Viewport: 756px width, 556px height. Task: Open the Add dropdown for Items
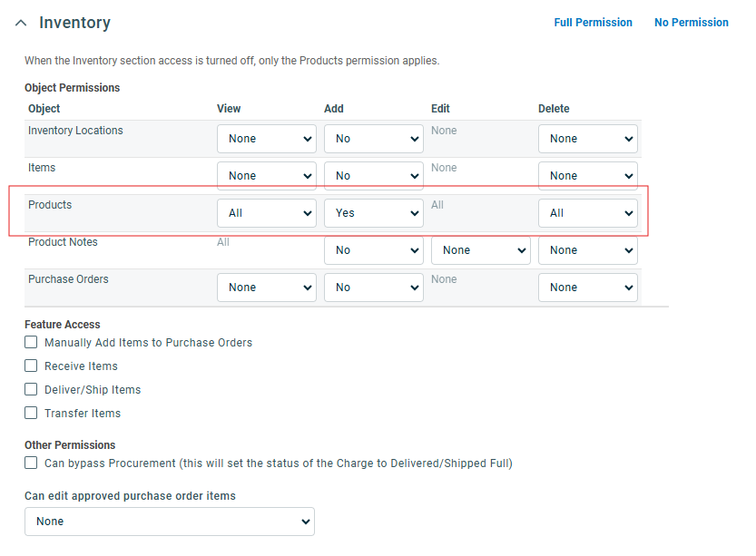tap(373, 175)
